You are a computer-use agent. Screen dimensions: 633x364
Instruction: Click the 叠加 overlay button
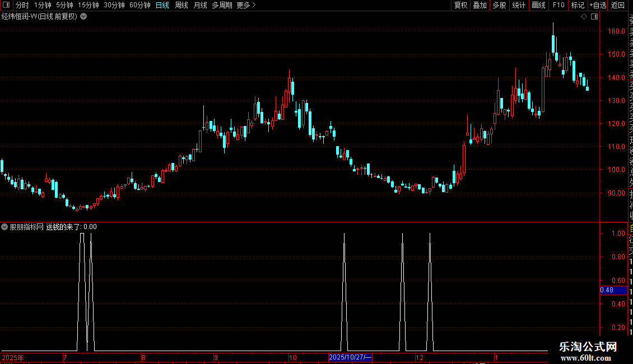click(x=480, y=5)
